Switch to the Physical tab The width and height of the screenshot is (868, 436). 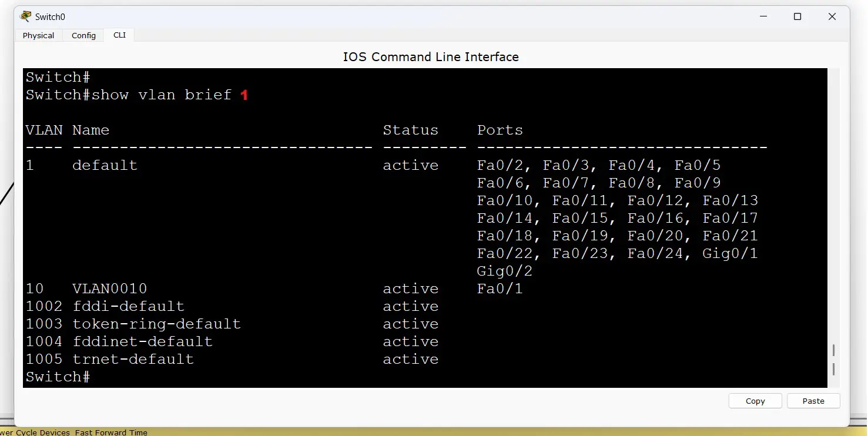38,35
